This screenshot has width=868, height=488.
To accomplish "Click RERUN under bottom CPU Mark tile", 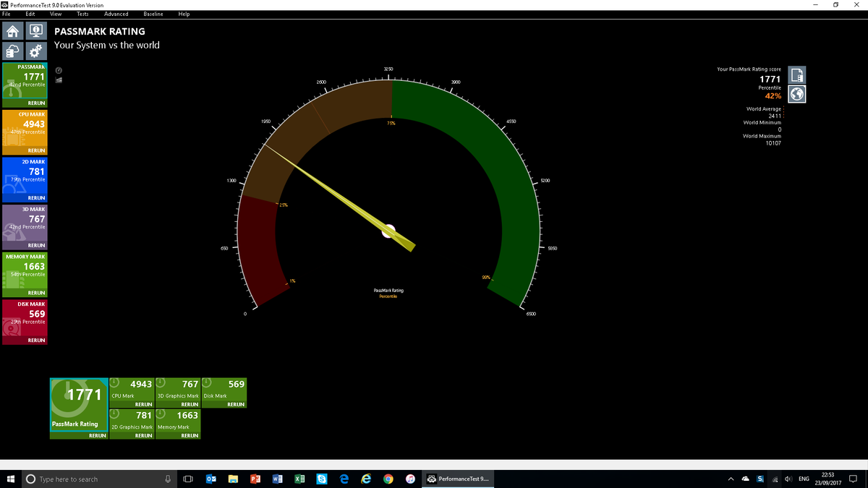I will [x=143, y=405].
